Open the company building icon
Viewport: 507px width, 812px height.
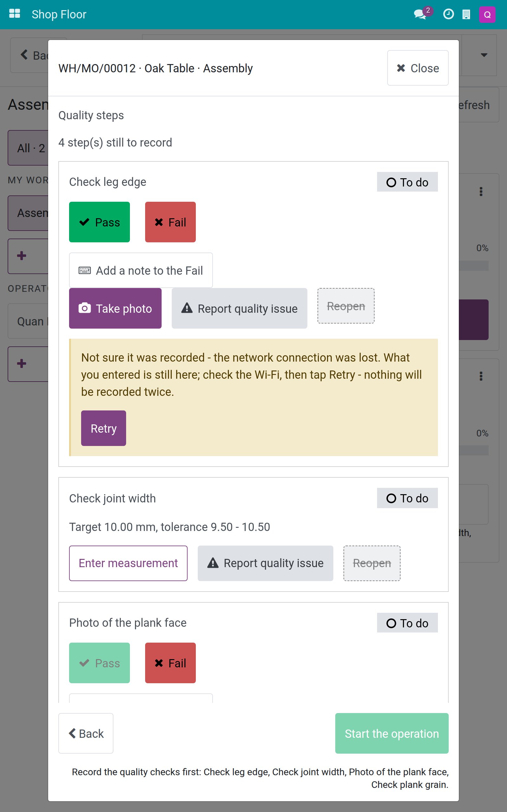click(x=466, y=14)
